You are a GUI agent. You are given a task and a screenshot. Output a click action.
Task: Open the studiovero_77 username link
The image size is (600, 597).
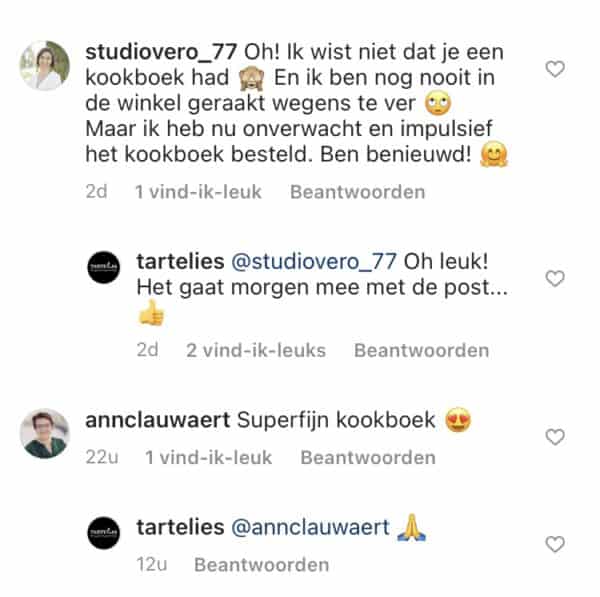click(x=161, y=52)
